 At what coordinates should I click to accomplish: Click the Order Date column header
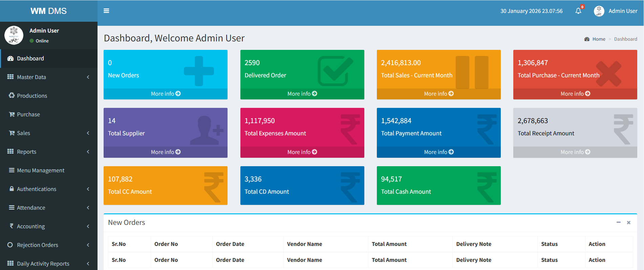(230, 244)
